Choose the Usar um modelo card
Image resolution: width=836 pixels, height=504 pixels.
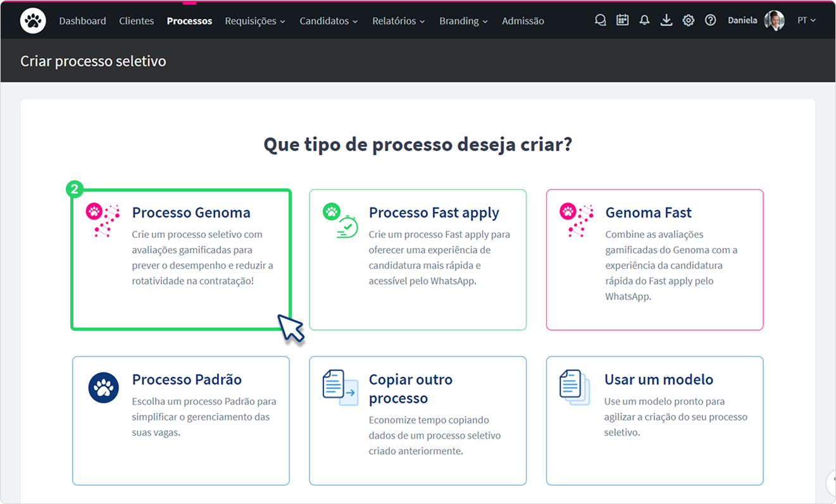coord(655,421)
